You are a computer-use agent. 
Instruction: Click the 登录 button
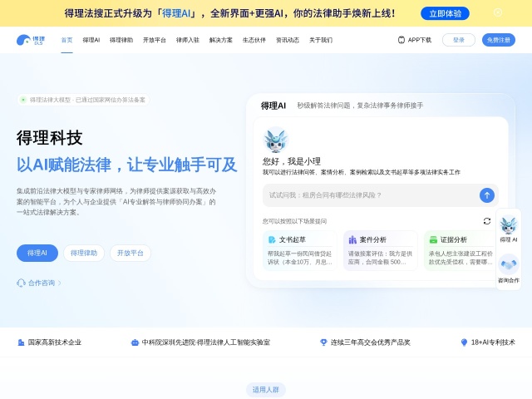(458, 40)
